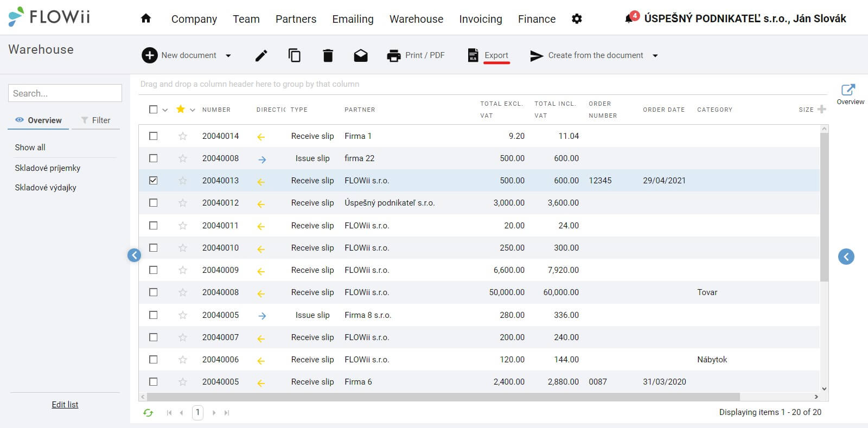Open the Create from the document dropdown arrow
Viewport: 868px width, 428px height.
click(655, 55)
